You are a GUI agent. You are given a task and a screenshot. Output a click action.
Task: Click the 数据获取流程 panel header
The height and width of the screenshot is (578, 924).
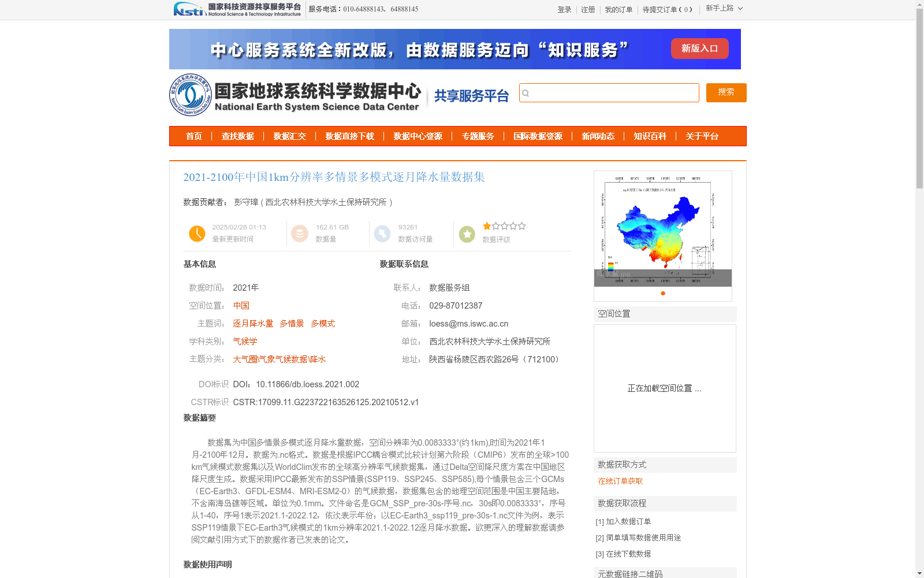[x=665, y=503]
